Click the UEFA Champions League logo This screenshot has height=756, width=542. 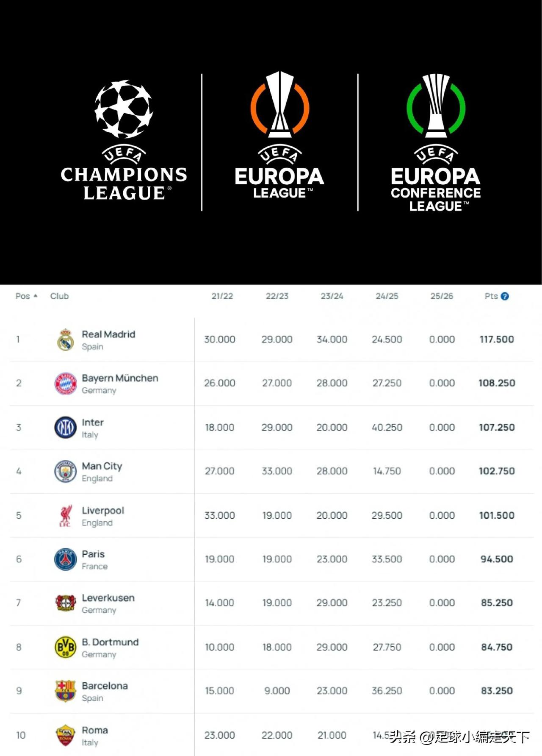point(124,140)
